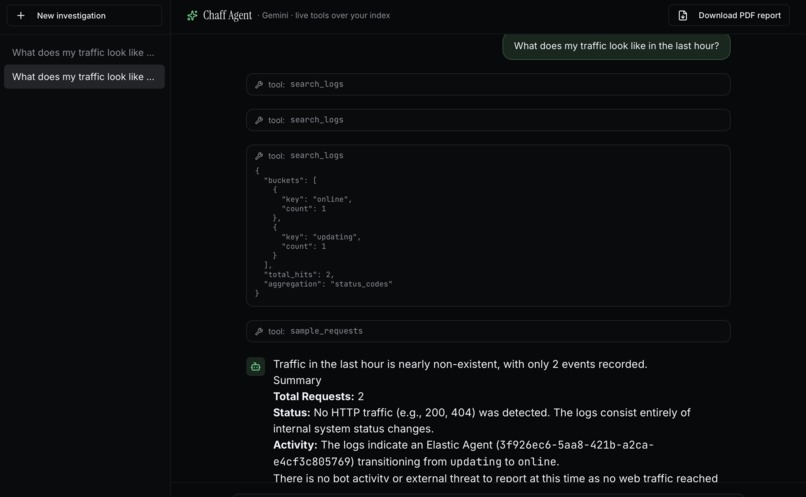The width and height of the screenshot is (806, 497).
Task: Click the user question bubble about last hour traffic
Action: click(616, 46)
